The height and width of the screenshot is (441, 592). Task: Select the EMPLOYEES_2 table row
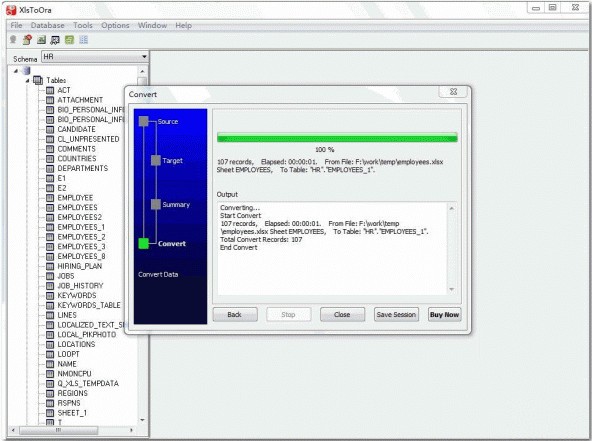[81, 237]
